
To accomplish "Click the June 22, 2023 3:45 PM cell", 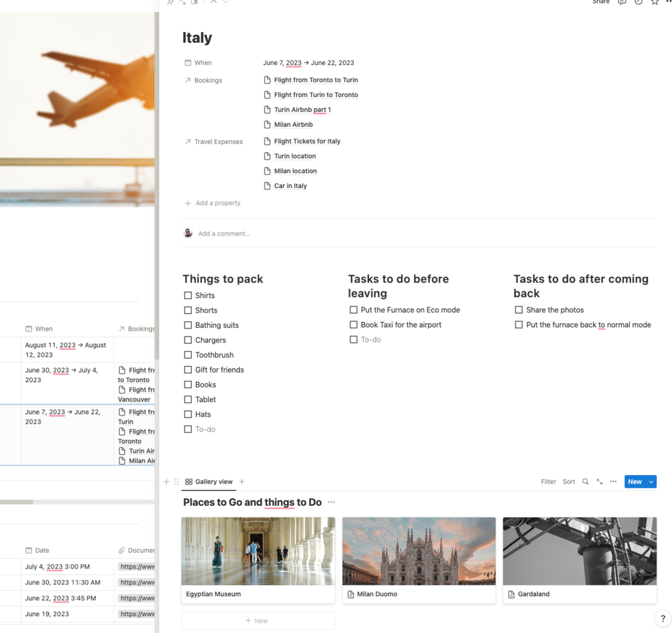I will [x=68, y=598].
